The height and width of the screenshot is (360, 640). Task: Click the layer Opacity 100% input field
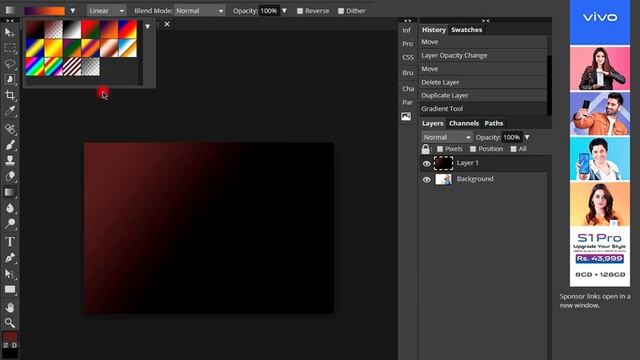(511, 137)
